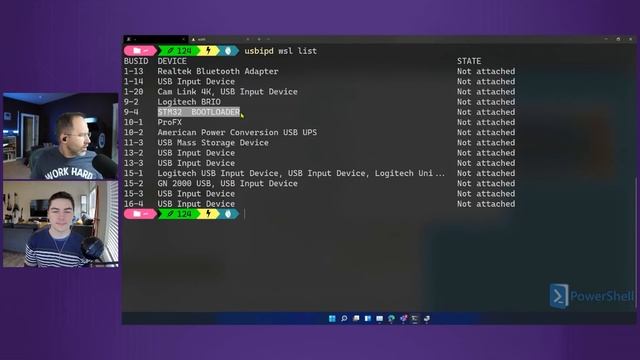Click the teal drop segment in empty prompt
Screen dimensions: 640x360
click(228, 213)
